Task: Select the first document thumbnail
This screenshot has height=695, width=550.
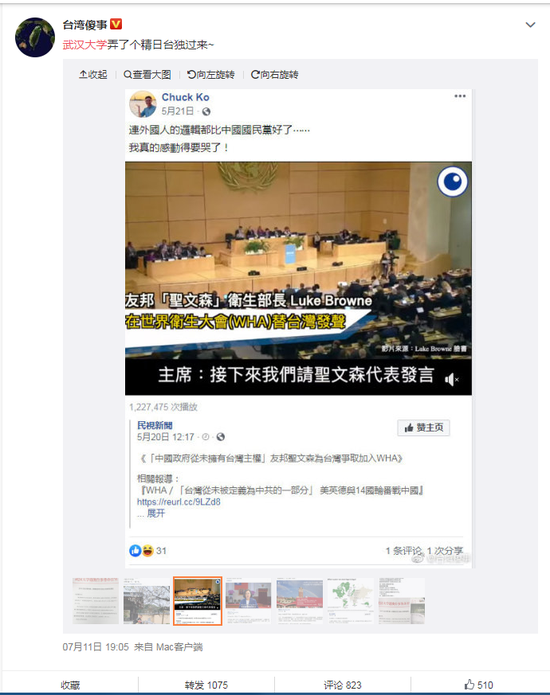Action: (x=95, y=601)
